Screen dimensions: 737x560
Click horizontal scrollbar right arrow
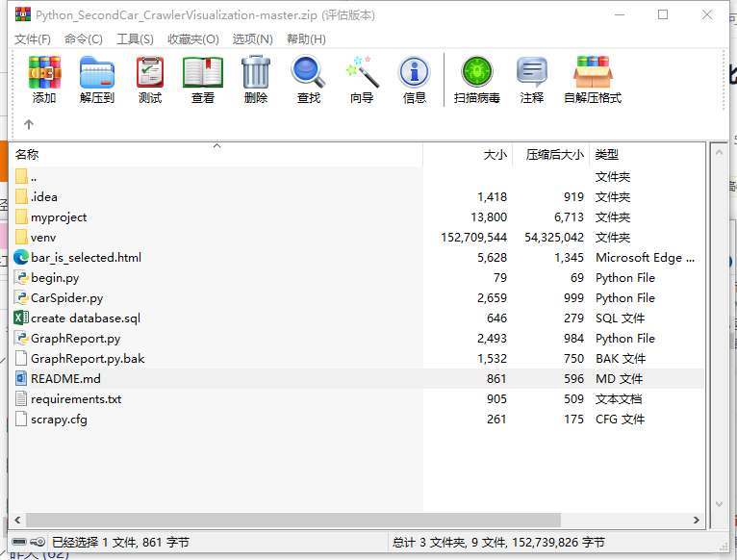click(696, 520)
